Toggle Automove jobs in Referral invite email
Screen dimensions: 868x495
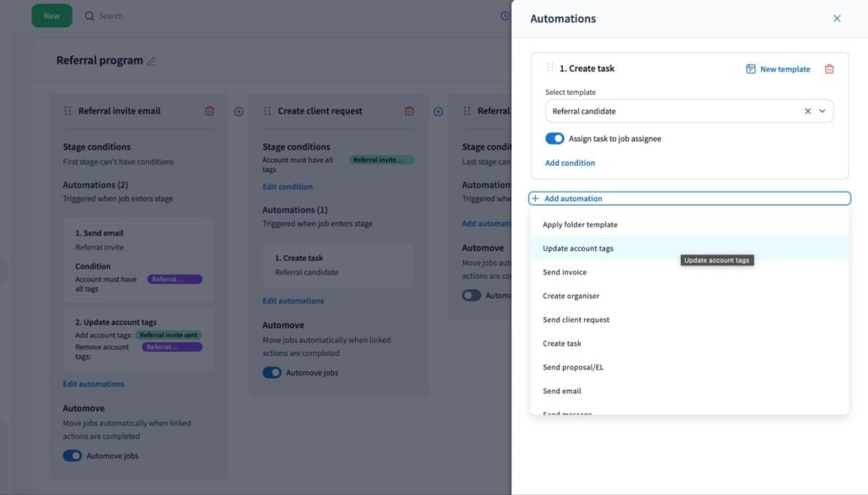pyautogui.click(x=72, y=456)
